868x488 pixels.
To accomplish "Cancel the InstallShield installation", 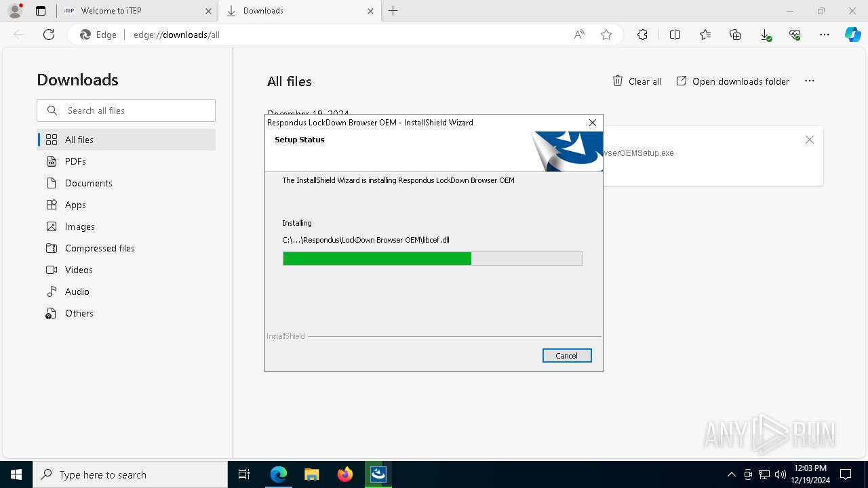I will tap(567, 356).
